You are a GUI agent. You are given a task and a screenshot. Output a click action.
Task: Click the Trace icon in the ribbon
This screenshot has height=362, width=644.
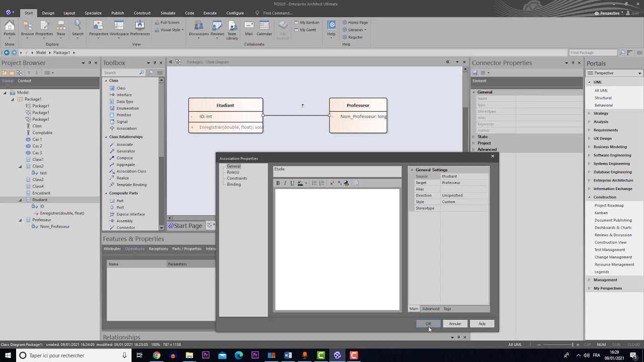61,29
